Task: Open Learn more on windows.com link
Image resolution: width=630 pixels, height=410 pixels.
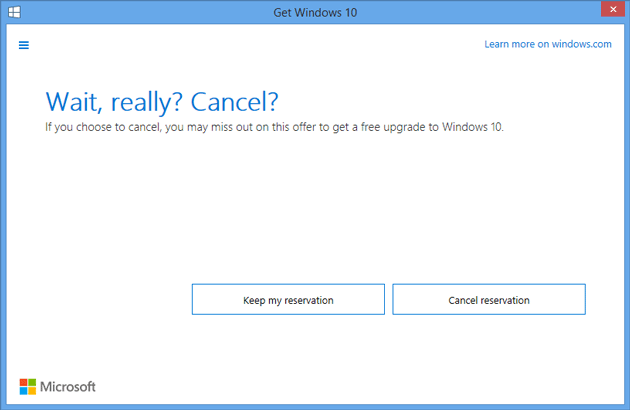Action: pyautogui.click(x=548, y=44)
